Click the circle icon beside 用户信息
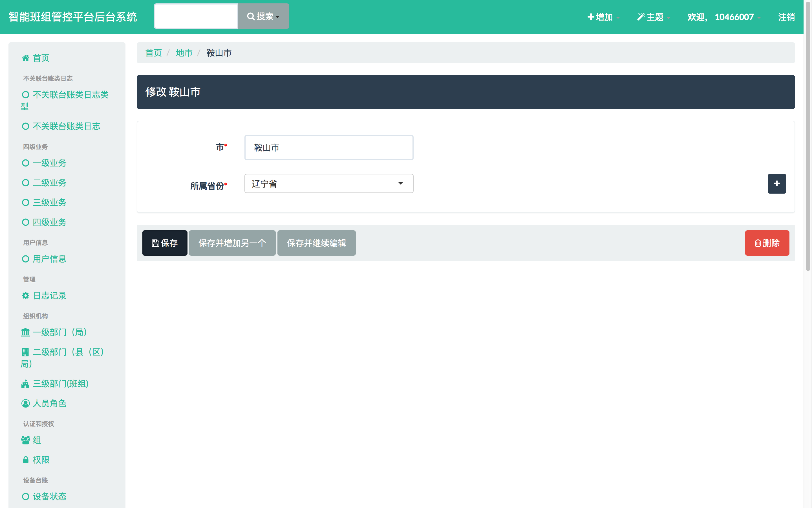Viewport: 812px width, 508px height. [x=25, y=259]
